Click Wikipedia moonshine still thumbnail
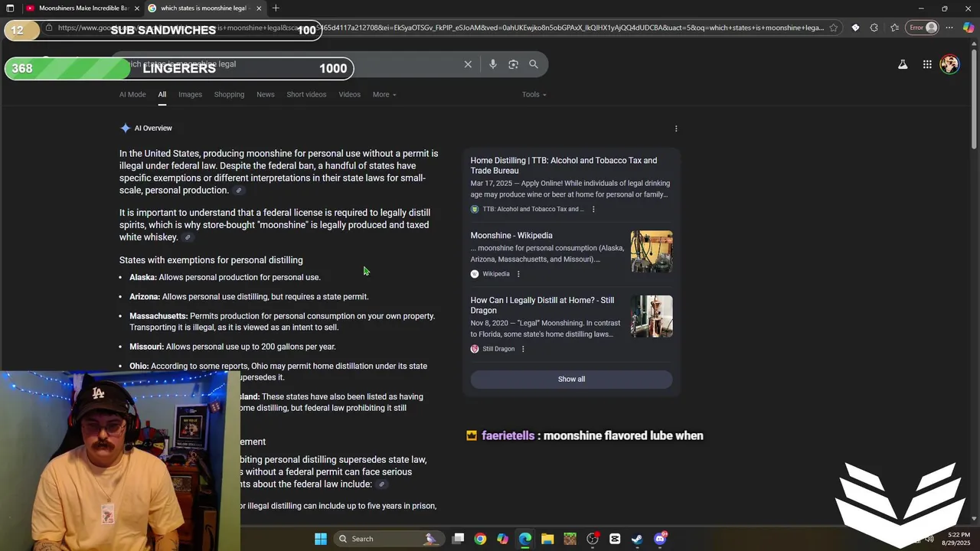 point(652,252)
